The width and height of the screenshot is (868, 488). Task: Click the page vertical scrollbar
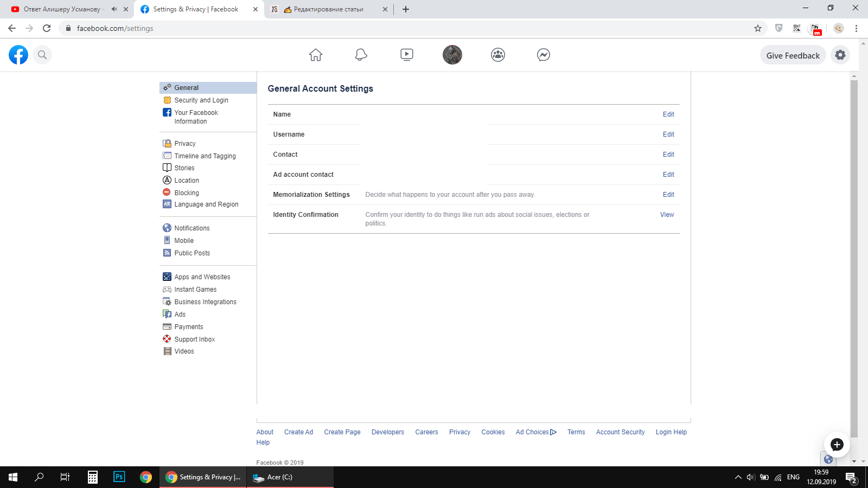pyautogui.click(x=854, y=259)
